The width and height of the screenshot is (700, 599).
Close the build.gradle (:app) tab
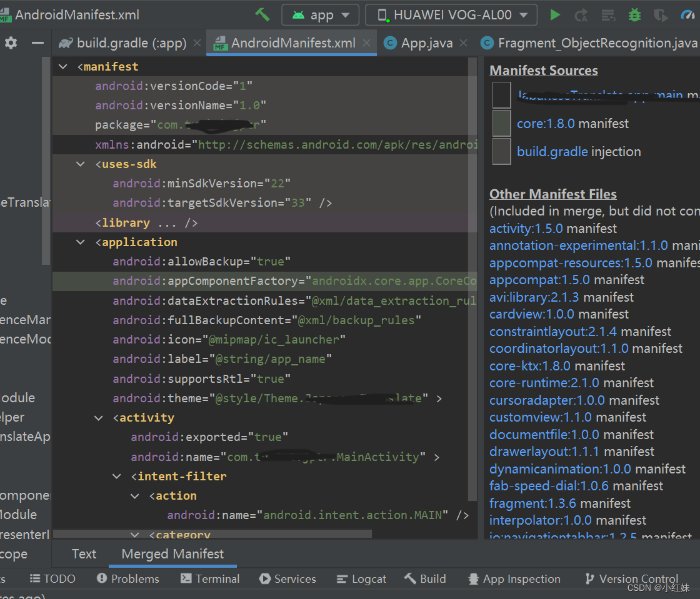197,43
